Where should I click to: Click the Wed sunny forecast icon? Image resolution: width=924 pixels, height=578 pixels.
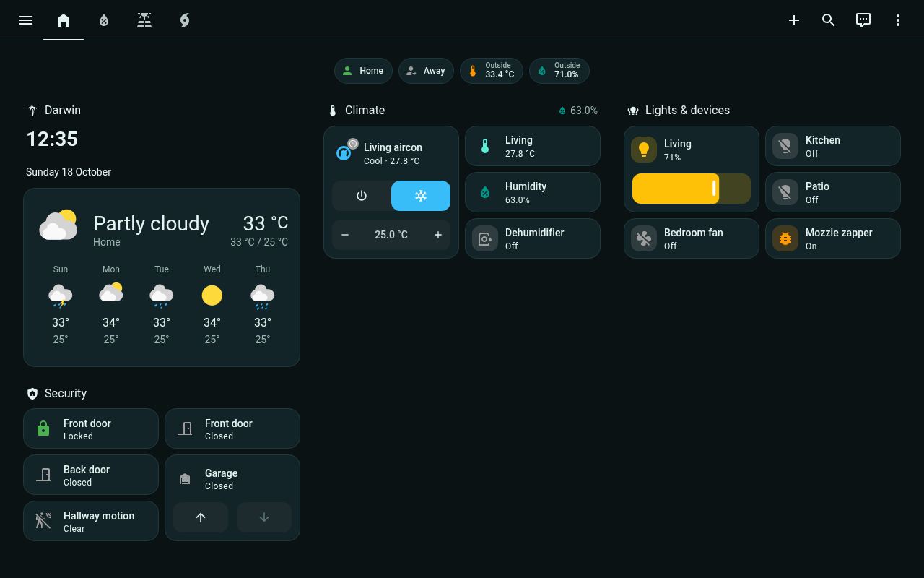coord(212,296)
